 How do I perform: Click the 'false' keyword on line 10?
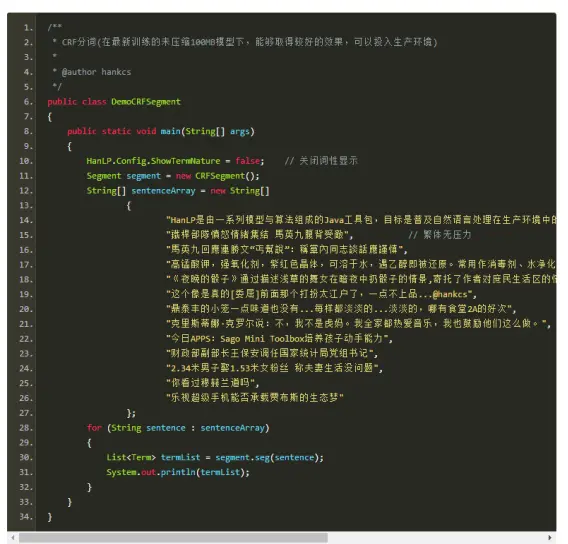(248, 161)
